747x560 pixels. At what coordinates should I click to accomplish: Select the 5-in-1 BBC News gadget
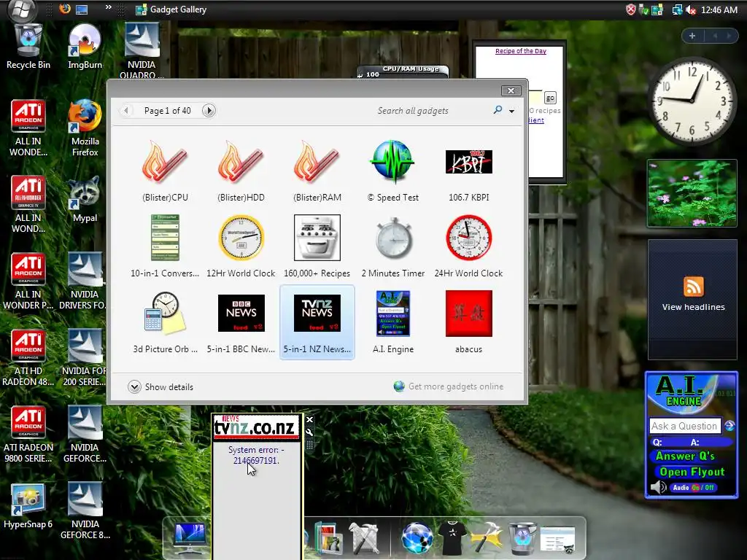click(x=241, y=323)
